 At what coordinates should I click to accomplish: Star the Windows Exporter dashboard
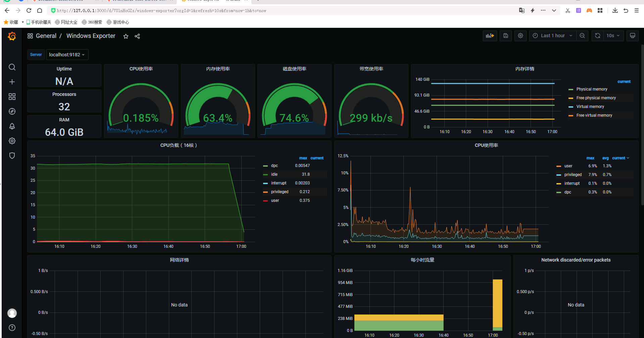pos(126,36)
